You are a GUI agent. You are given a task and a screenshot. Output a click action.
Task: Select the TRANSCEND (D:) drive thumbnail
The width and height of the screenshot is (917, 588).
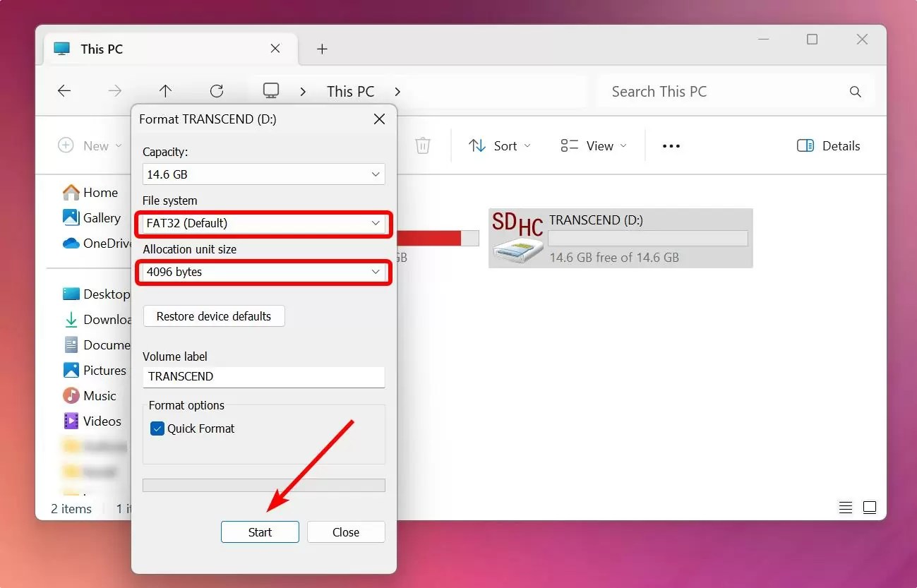(x=620, y=238)
